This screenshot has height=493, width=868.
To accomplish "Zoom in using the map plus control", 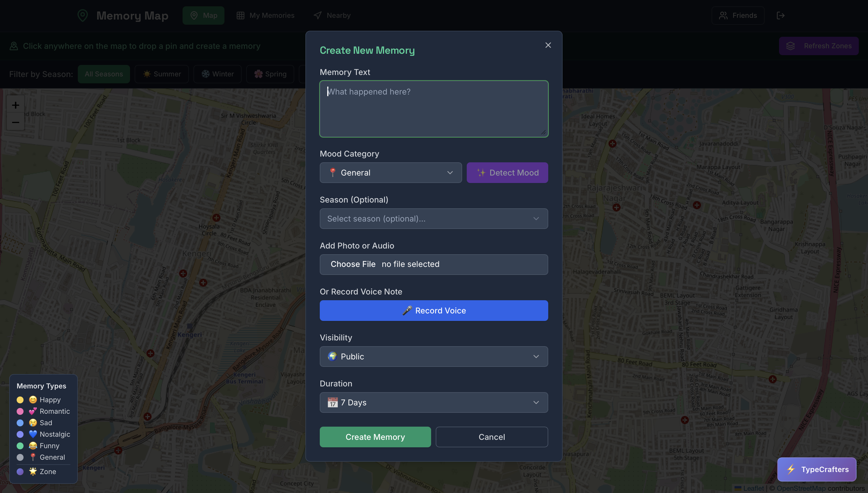I will tap(15, 105).
